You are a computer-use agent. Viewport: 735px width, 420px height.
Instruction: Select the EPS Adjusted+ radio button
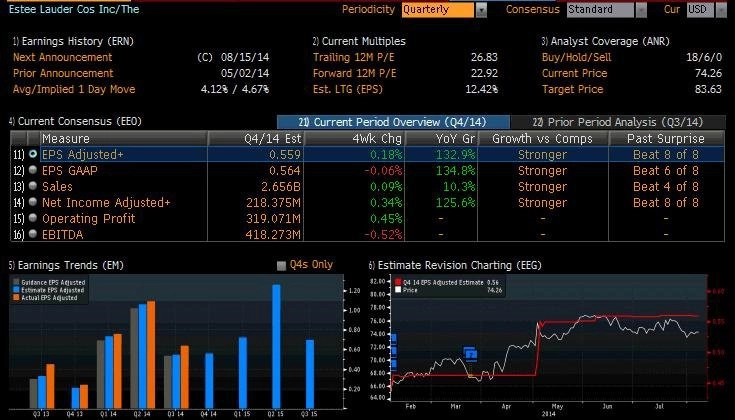point(33,154)
